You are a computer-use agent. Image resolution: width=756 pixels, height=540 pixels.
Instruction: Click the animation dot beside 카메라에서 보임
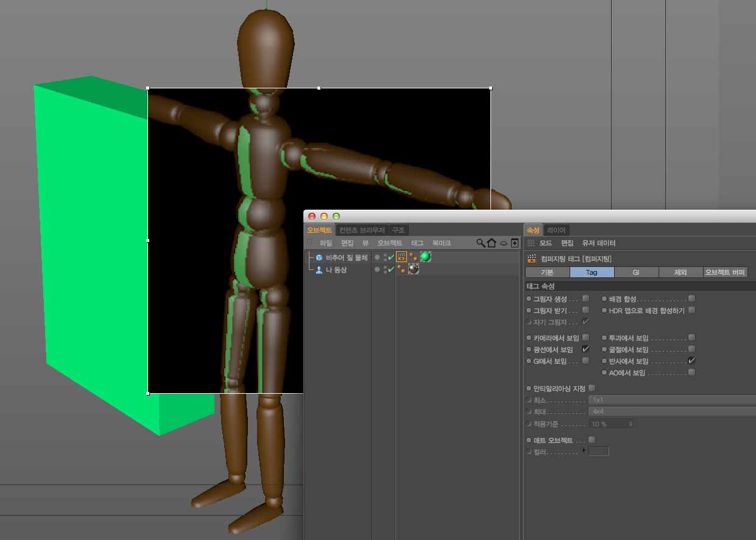click(x=528, y=338)
